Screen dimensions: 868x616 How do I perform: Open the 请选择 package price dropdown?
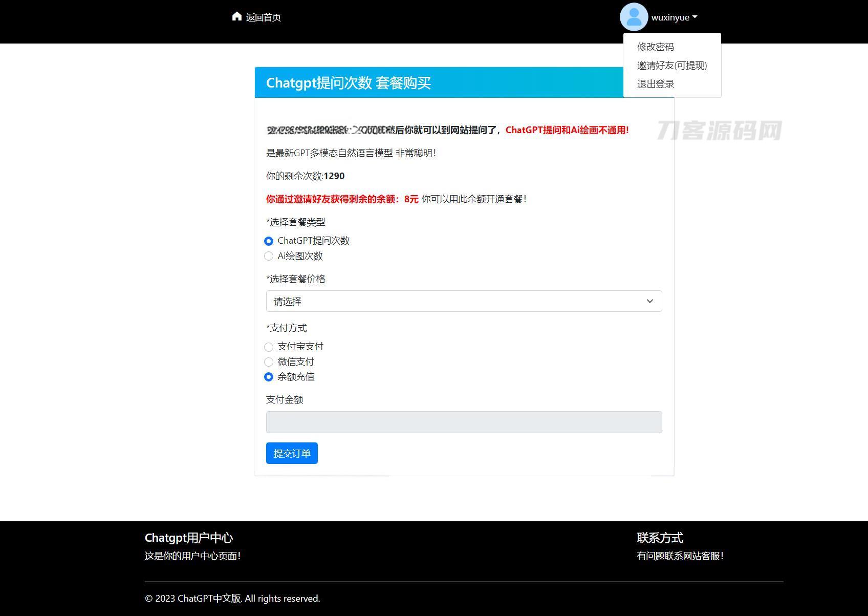pyautogui.click(x=464, y=301)
